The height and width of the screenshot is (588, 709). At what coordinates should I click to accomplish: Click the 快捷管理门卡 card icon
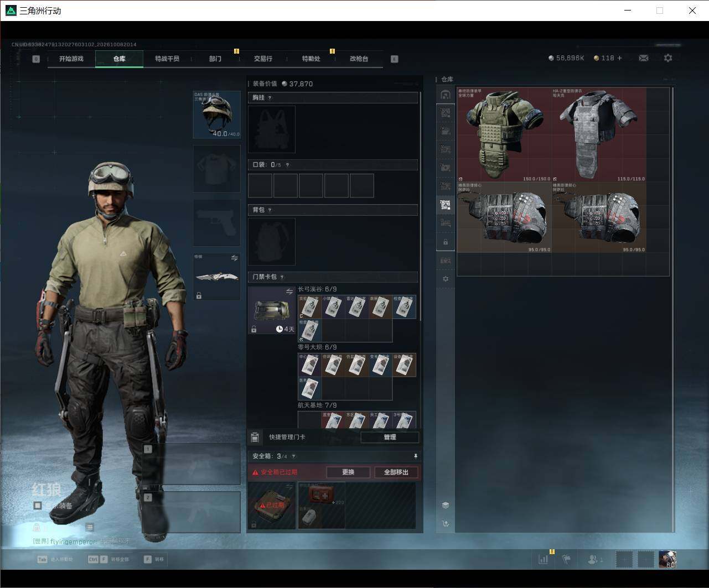(255, 437)
